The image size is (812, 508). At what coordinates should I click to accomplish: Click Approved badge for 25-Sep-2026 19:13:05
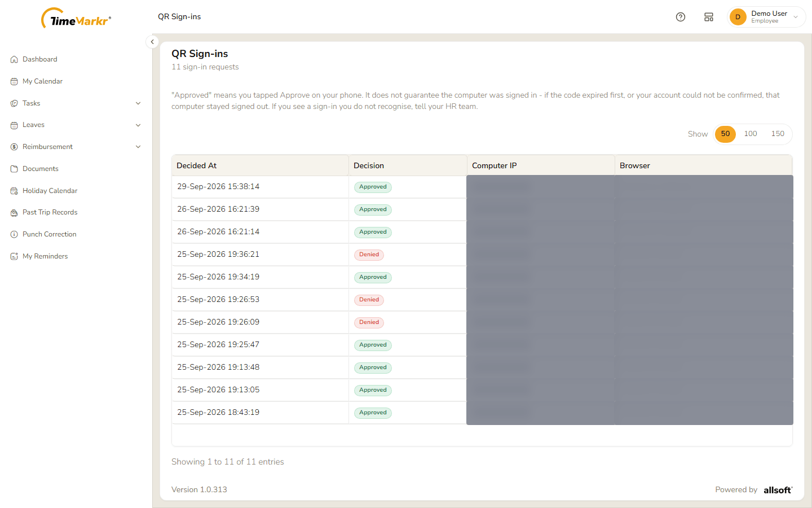click(x=373, y=390)
